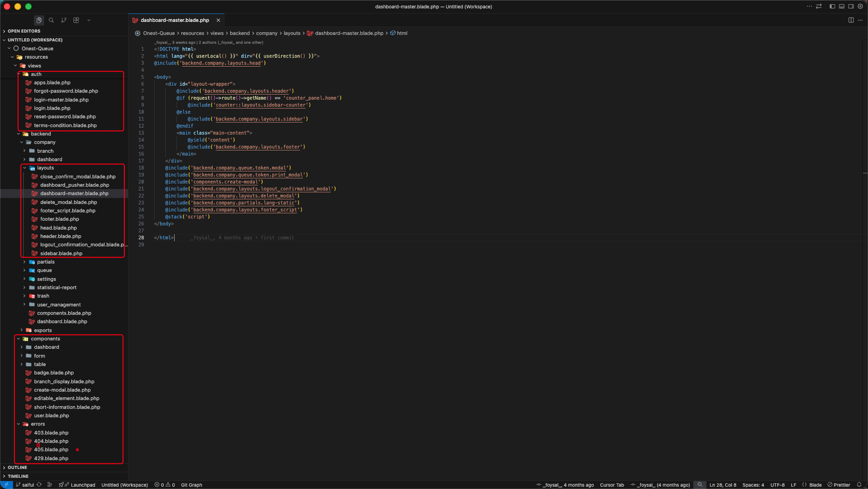Change end of line sequence LF
This screenshot has width=868, height=489.
(793, 485)
